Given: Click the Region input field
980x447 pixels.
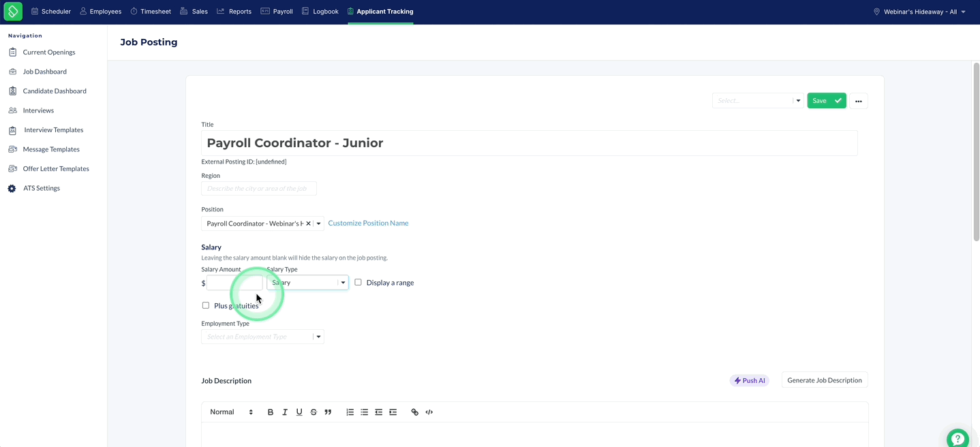Looking at the screenshot, I should point(259,189).
